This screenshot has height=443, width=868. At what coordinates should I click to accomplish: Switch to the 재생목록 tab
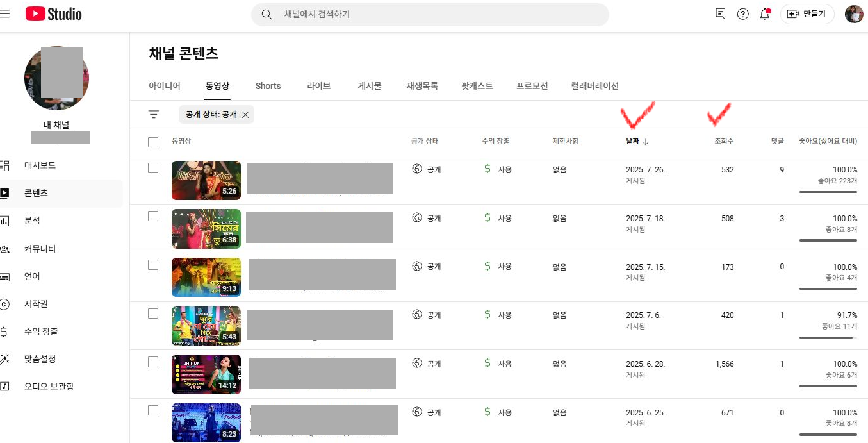point(422,86)
